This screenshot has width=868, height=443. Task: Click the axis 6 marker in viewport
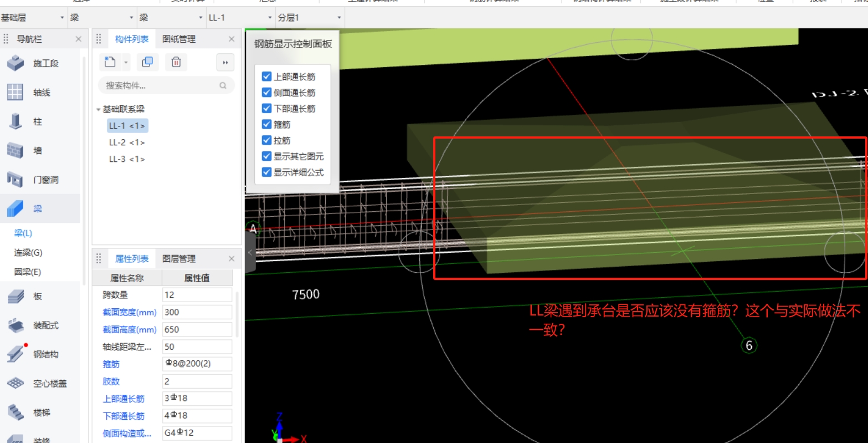point(749,345)
